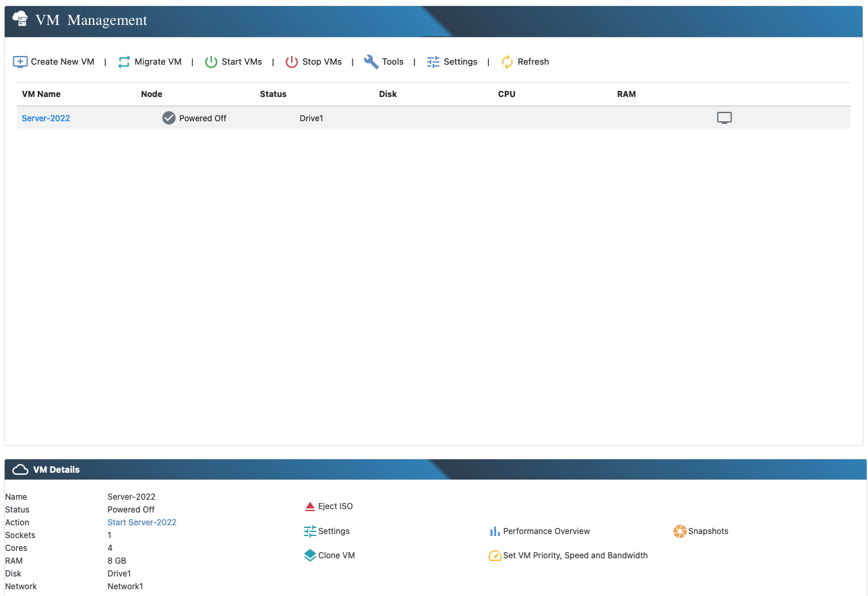Image resolution: width=868 pixels, height=596 pixels.
Task: Open console monitor icon for Server-2022
Action: coord(724,119)
